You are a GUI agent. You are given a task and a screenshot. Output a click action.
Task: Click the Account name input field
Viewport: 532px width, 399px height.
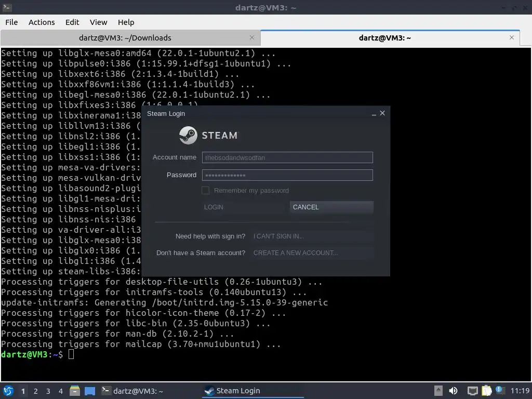[x=287, y=157]
